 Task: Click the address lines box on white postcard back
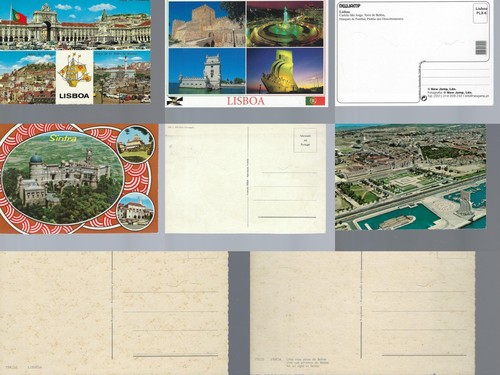(455, 76)
